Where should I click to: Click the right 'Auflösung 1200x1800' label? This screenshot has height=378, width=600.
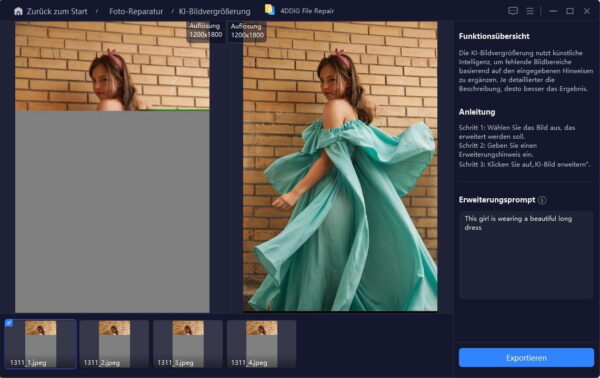[247, 31]
